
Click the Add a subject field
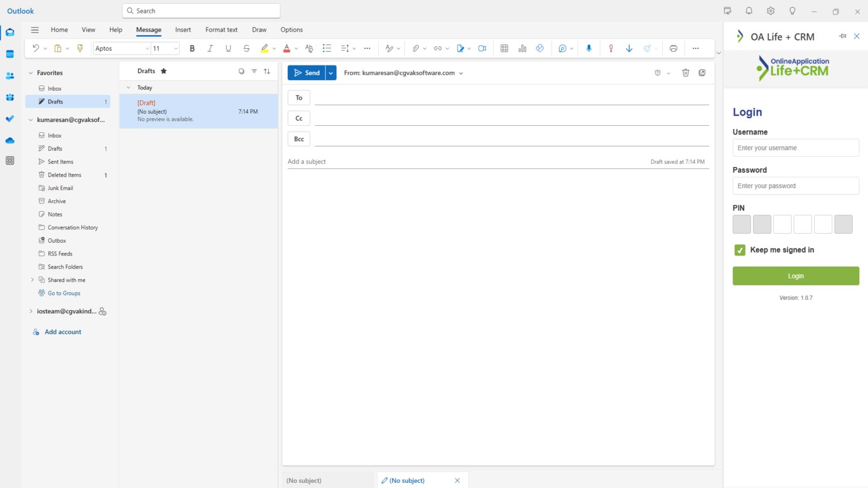click(x=467, y=162)
